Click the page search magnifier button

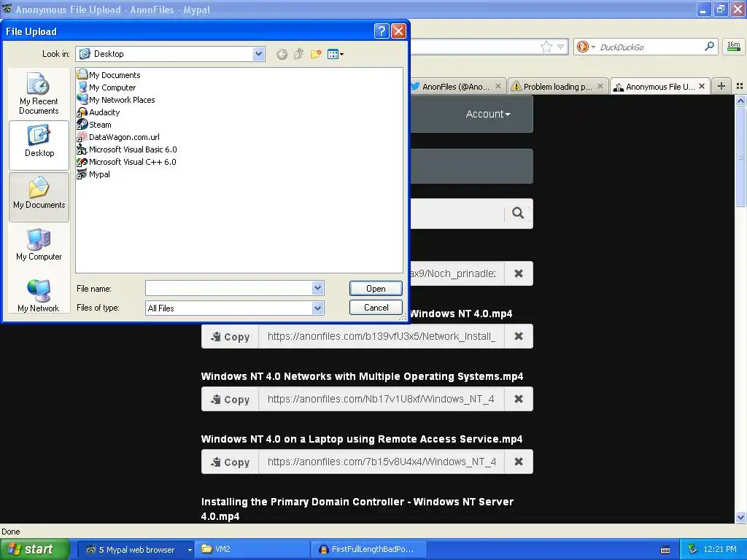(x=518, y=213)
